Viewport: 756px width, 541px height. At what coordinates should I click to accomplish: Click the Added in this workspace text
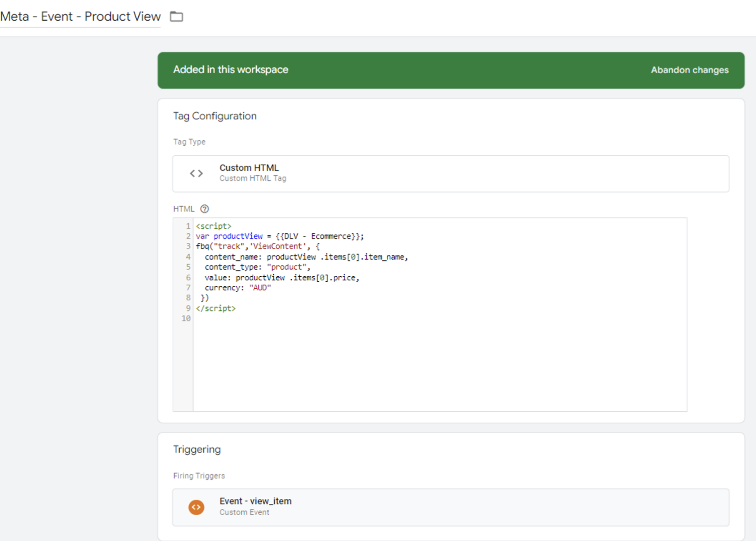coord(231,70)
